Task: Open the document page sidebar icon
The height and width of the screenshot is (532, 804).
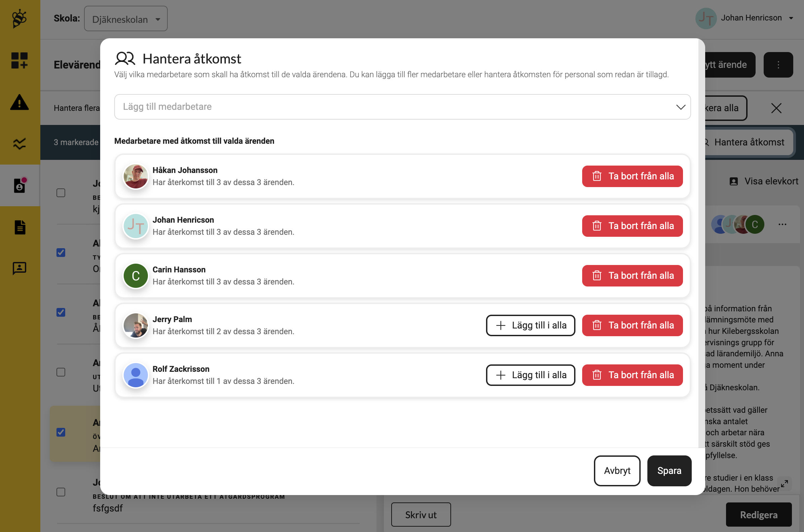Action: (20, 227)
